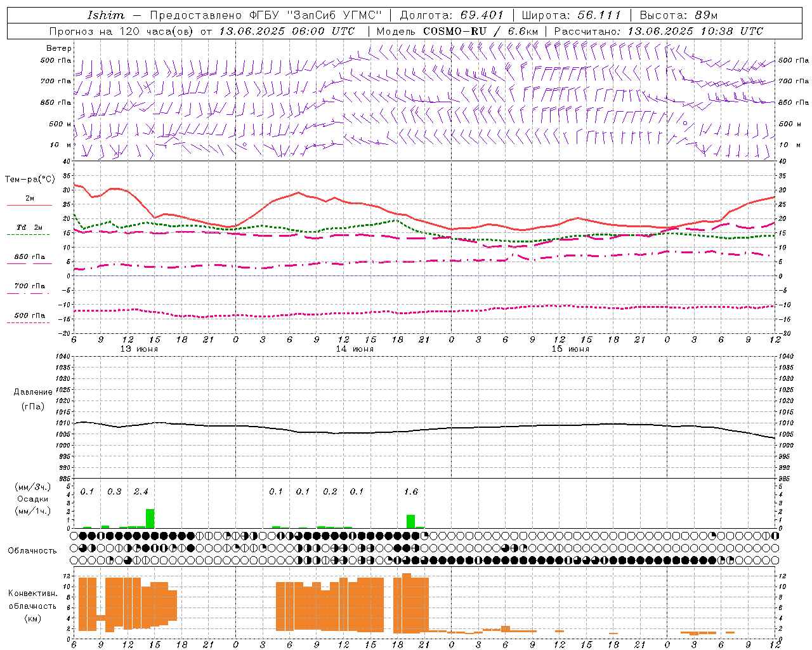Click the '14 июня' date label
This screenshot has height=650, width=812.
pyautogui.click(x=355, y=349)
